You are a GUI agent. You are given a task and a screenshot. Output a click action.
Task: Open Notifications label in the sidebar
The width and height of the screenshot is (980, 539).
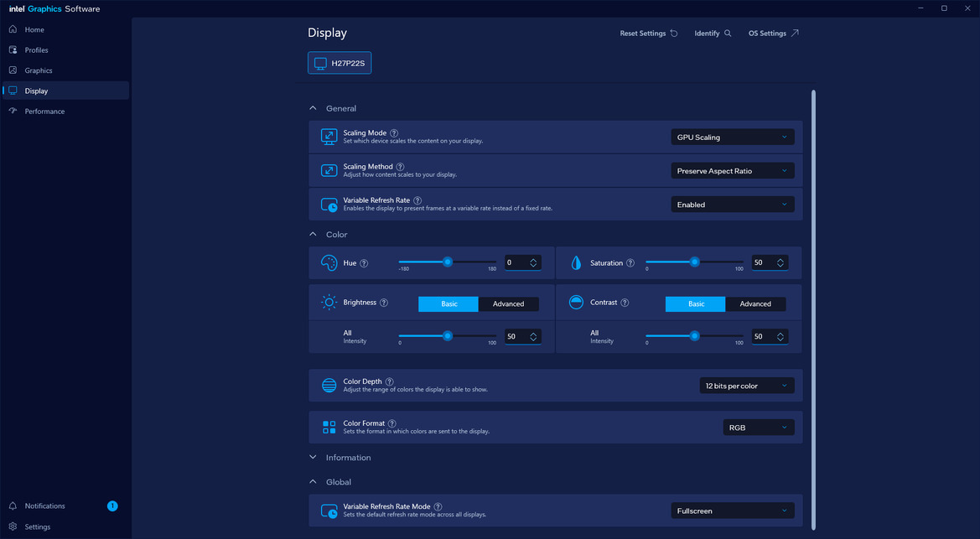pyautogui.click(x=44, y=505)
